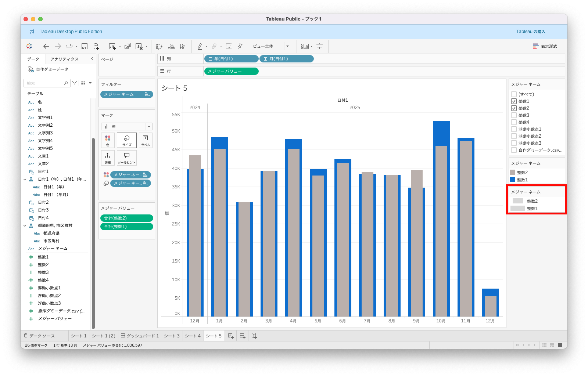Click the new dashboard icon at the bottom
The image size is (588, 376).
[243, 336]
